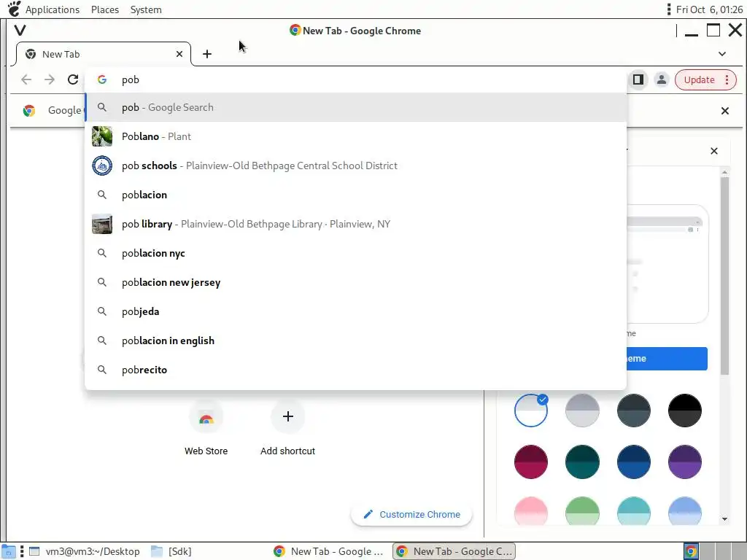This screenshot has height=560, width=747.
Task: Select the crimson red color theme
Action: click(x=531, y=462)
